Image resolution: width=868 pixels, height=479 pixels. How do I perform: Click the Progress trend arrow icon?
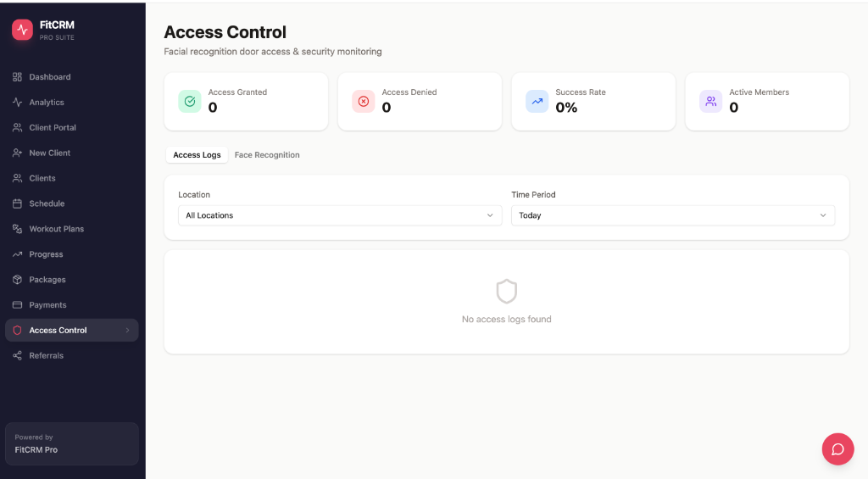point(17,254)
